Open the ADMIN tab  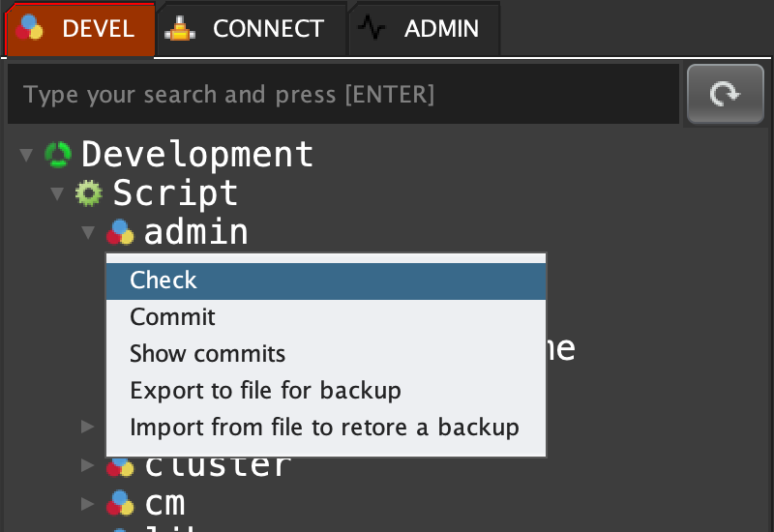coord(423,29)
